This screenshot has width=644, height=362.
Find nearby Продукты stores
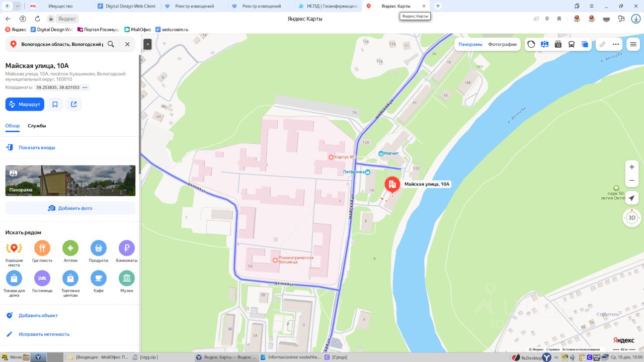99,252
